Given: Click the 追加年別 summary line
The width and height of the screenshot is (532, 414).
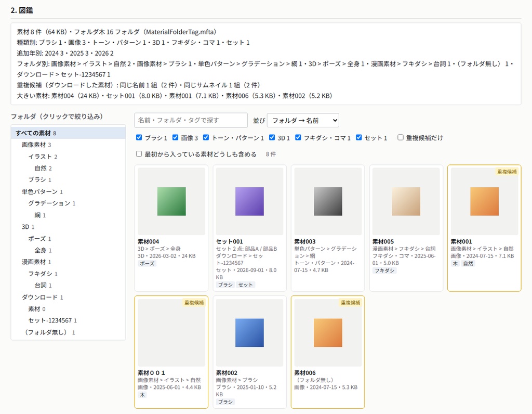Looking at the screenshot, I should [65, 54].
